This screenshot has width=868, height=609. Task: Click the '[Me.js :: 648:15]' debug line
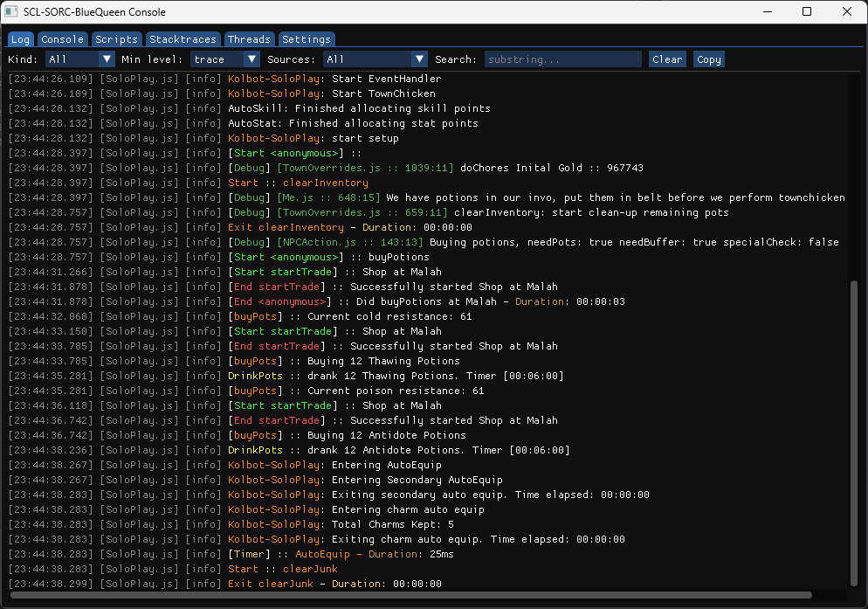pos(426,197)
